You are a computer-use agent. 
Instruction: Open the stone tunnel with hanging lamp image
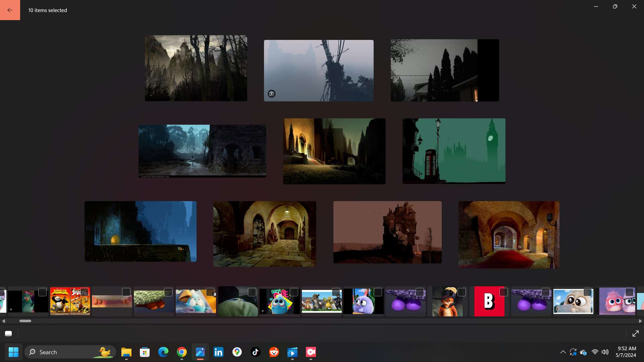pos(265,234)
